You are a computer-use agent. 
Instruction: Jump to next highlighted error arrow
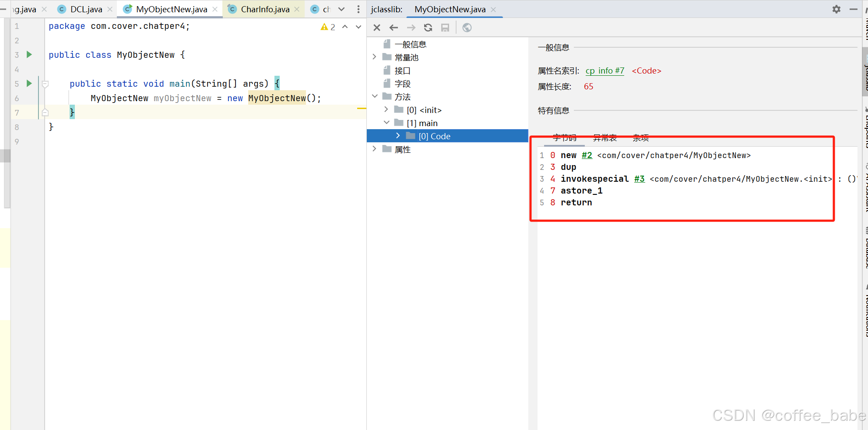click(x=358, y=27)
